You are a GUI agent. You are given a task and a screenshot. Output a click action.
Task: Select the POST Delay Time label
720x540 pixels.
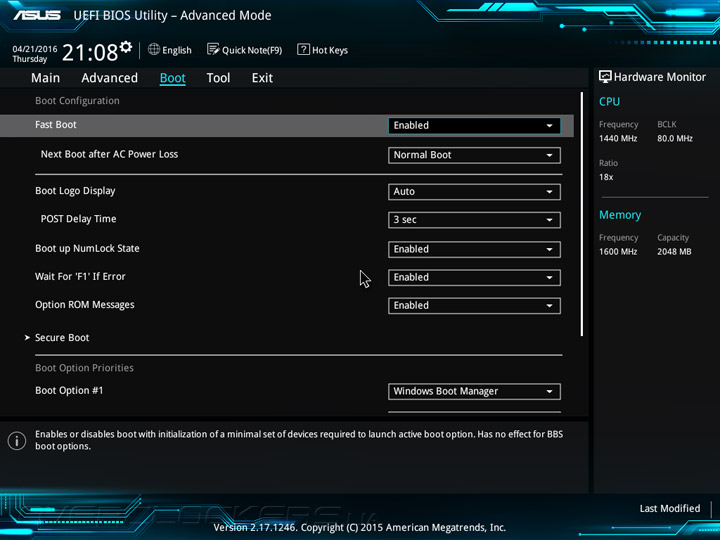pos(79,219)
